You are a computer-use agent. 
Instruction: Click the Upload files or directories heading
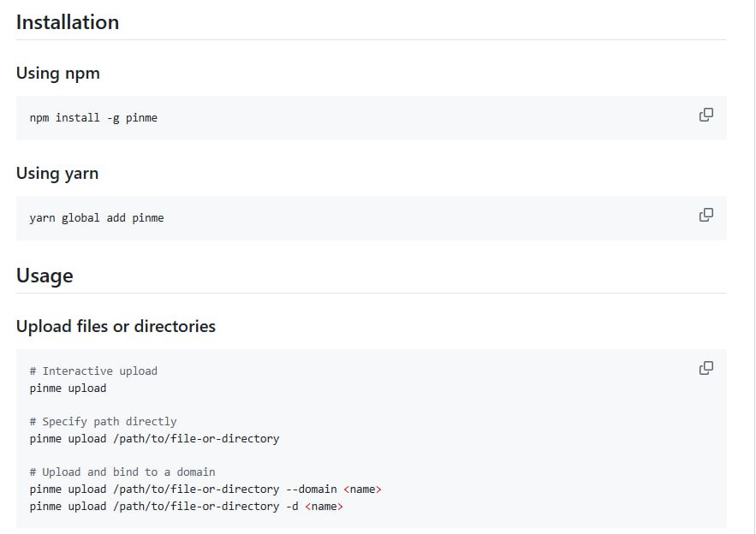click(116, 326)
